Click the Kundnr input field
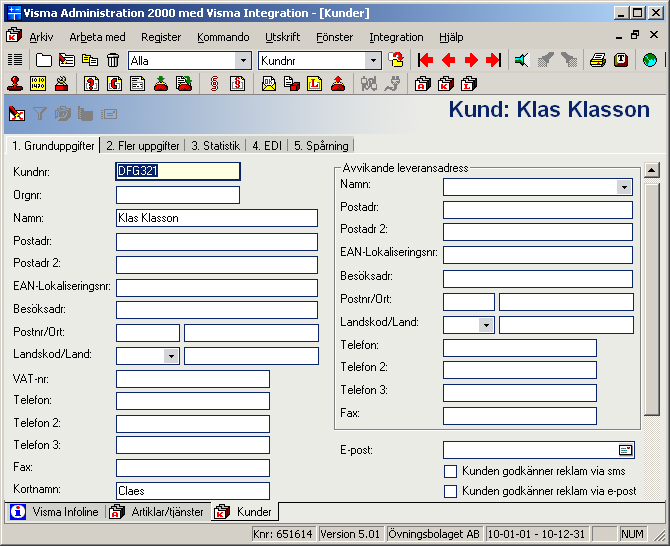Screen dimensions: 670x546 [x=178, y=171]
